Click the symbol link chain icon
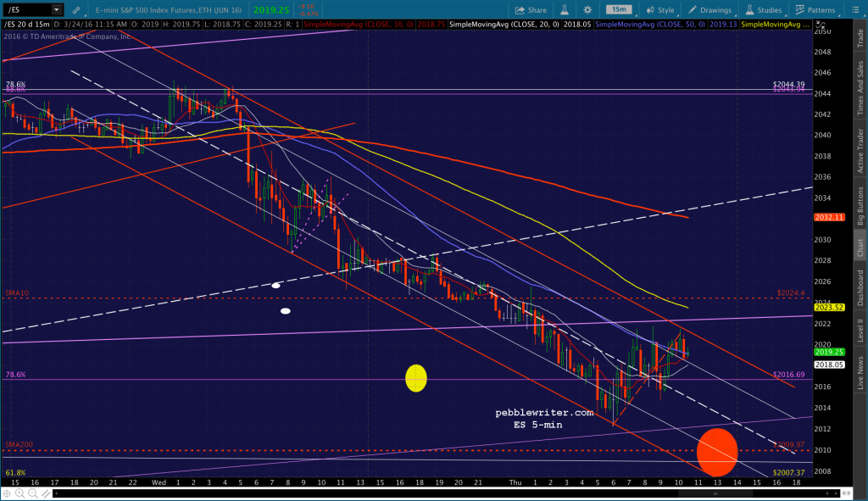868x501 pixels. [75, 10]
